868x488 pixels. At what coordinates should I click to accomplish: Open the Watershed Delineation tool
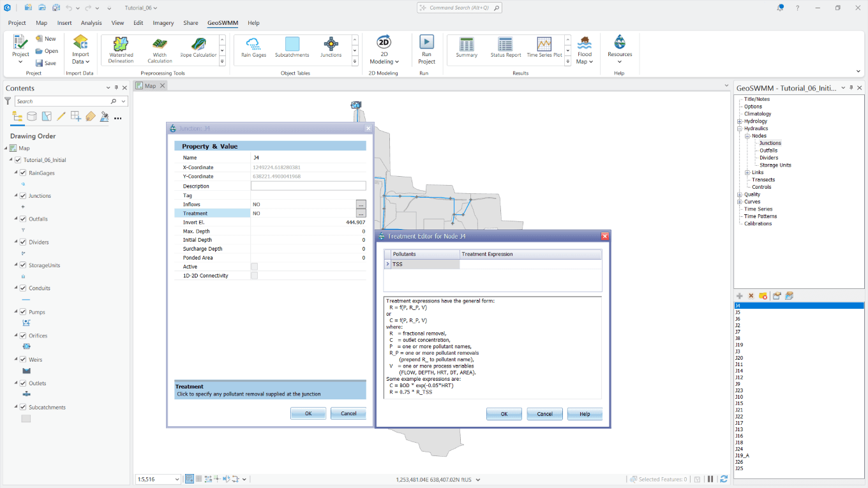[121, 49]
